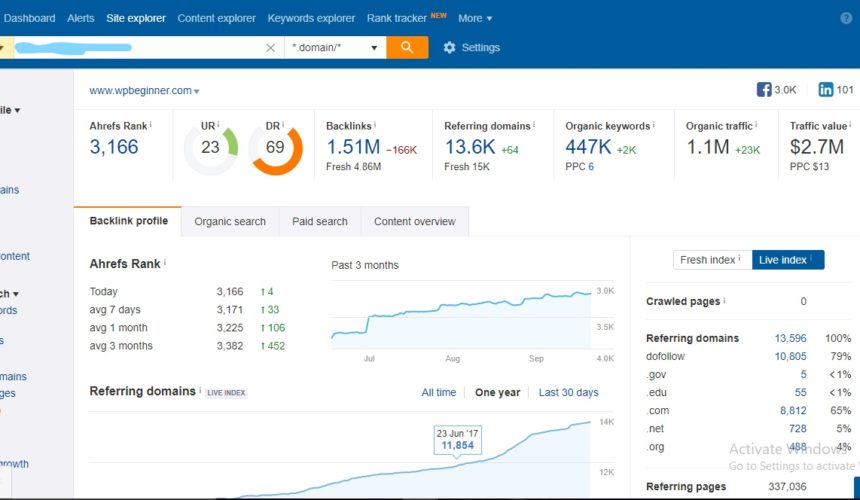Click .edu domains count 55
860x500 pixels.
[801, 393]
